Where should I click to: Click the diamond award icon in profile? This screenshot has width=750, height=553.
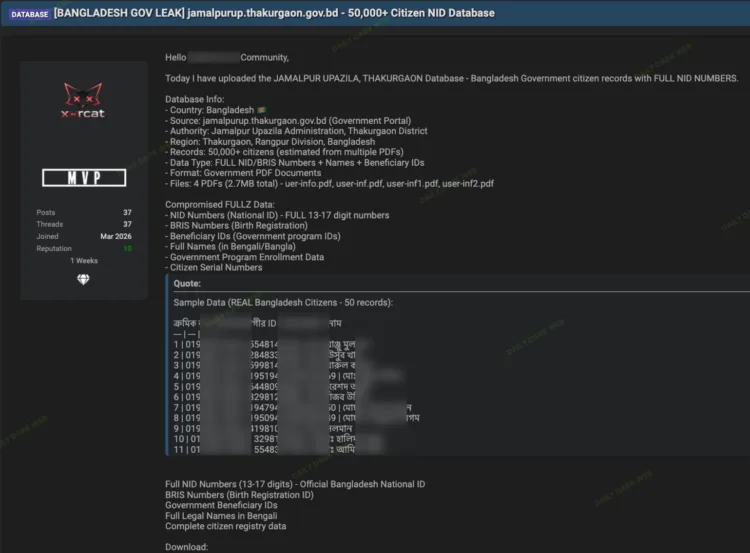coord(83,279)
